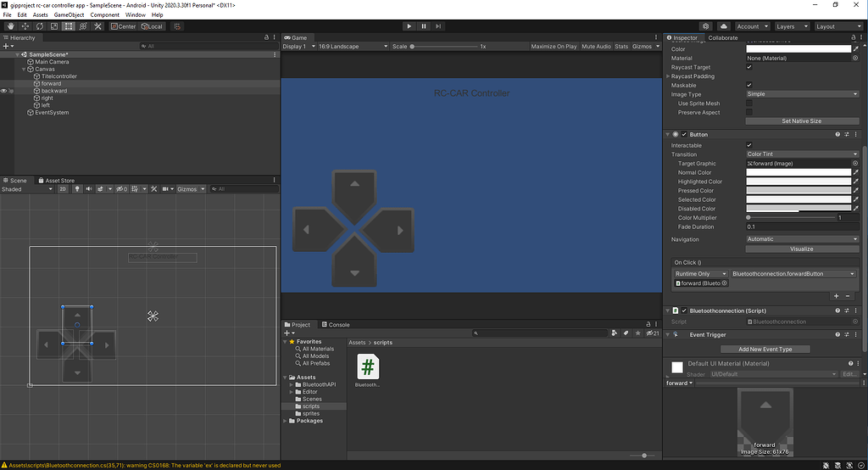Toggle scene audio with the speaker icon
This screenshot has width=868, height=470.
(90, 189)
